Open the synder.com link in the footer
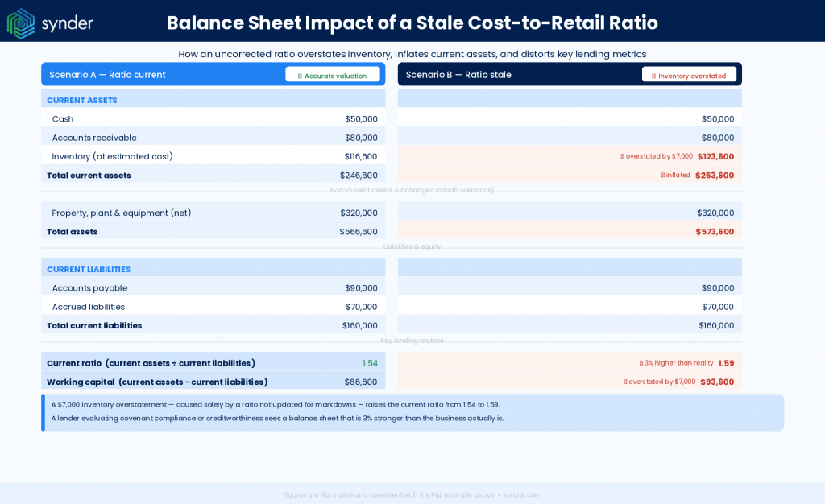The image size is (825, 504). point(524,495)
